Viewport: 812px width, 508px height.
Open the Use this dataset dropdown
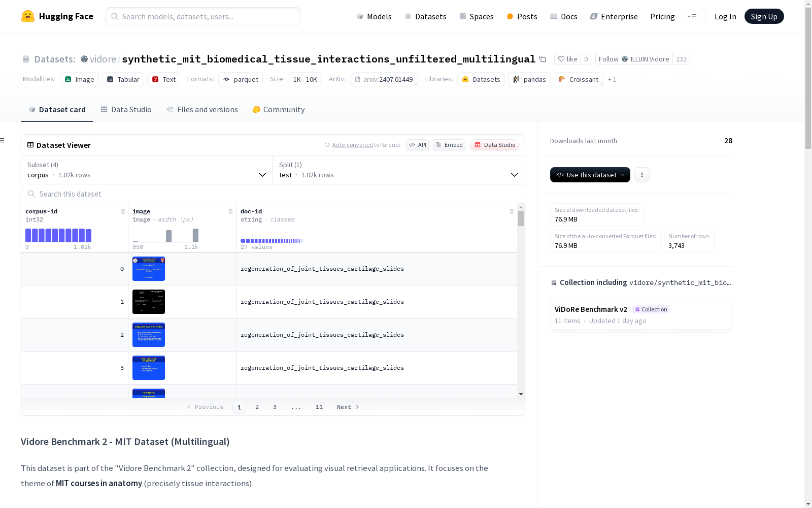(590, 175)
